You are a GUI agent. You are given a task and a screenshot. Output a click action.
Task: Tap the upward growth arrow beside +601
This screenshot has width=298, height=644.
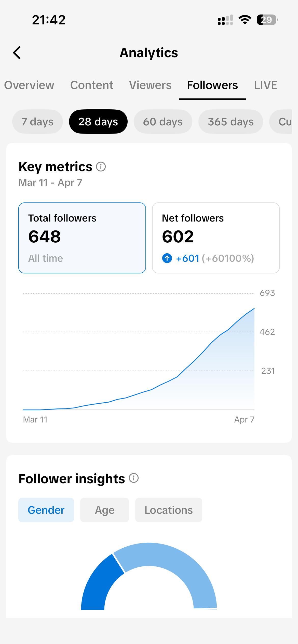coord(167,258)
